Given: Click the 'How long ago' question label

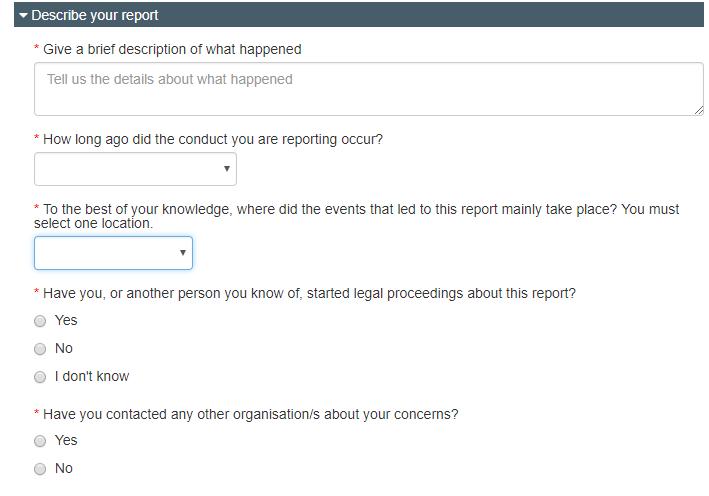Looking at the screenshot, I should pos(213,139).
